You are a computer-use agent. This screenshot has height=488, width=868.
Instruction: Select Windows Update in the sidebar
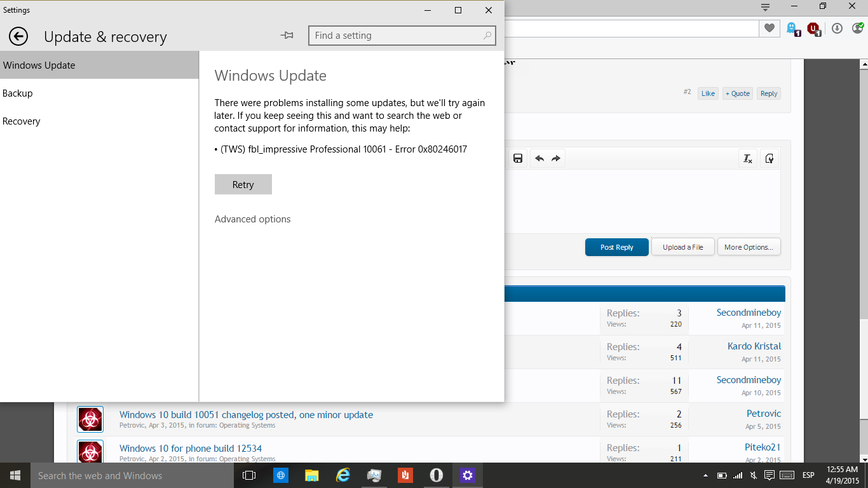99,65
